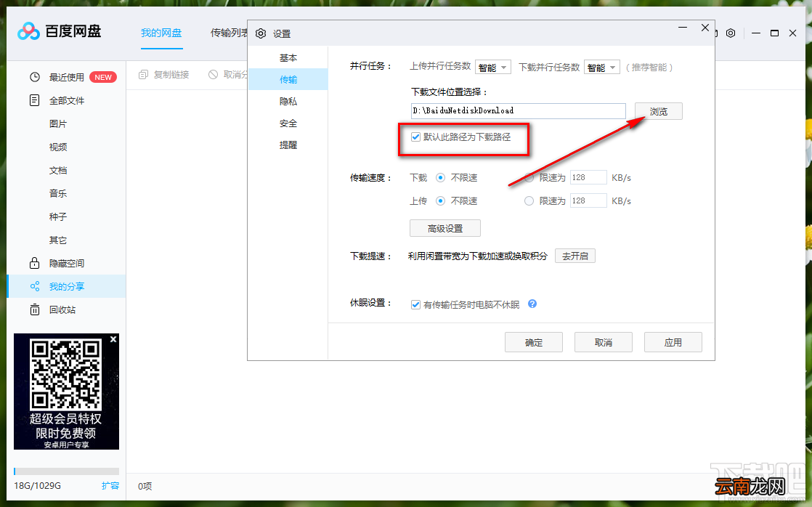Select download 不限速 radio button
The image size is (812, 507).
tap(440, 178)
